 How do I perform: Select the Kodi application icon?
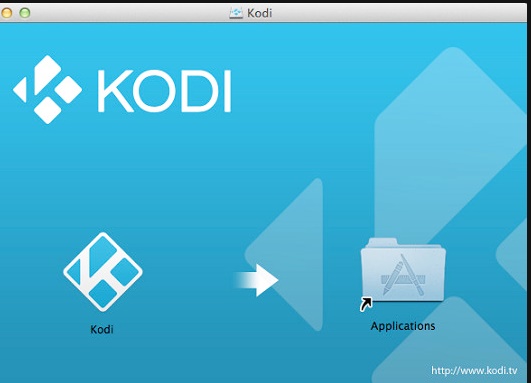click(x=103, y=272)
